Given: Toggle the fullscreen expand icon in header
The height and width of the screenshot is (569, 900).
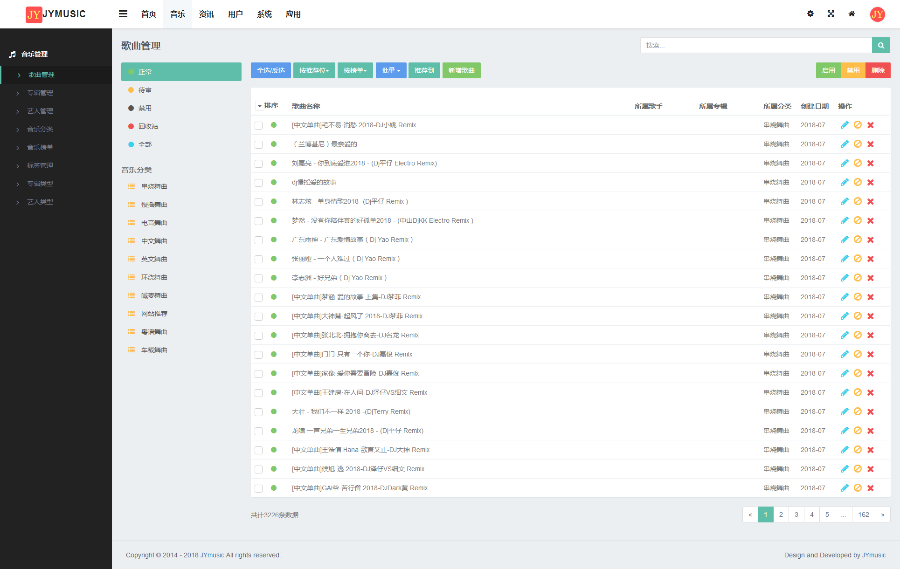Looking at the screenshot, I should point(831,14).
